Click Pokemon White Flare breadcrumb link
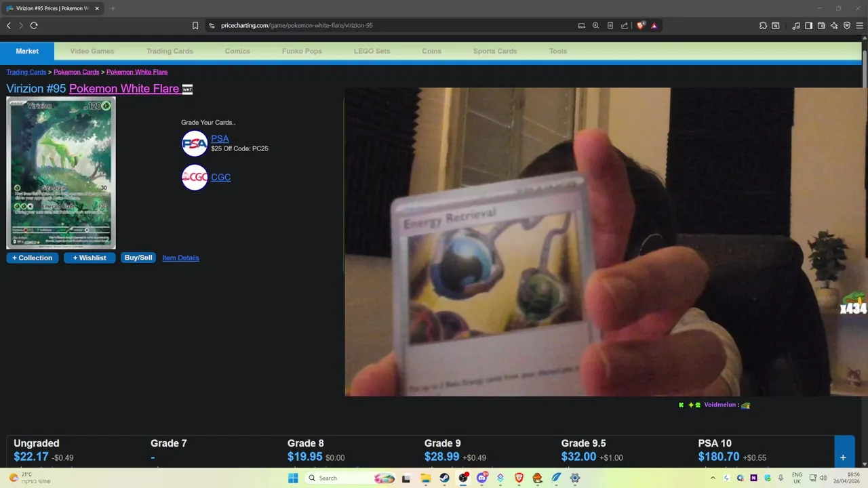Viewport: 868px width, 488px height. click(137, 72)
